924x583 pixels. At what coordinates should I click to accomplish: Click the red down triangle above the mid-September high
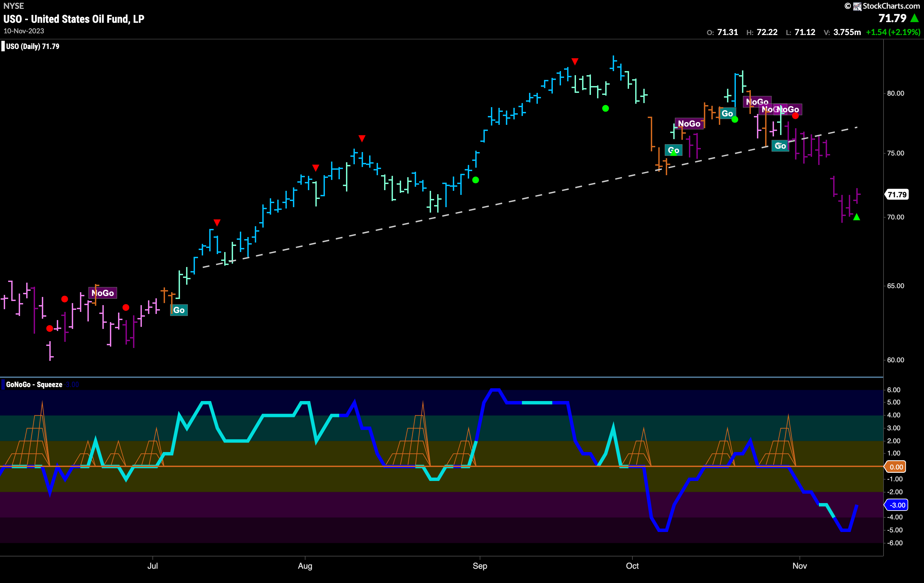(574, 61)
